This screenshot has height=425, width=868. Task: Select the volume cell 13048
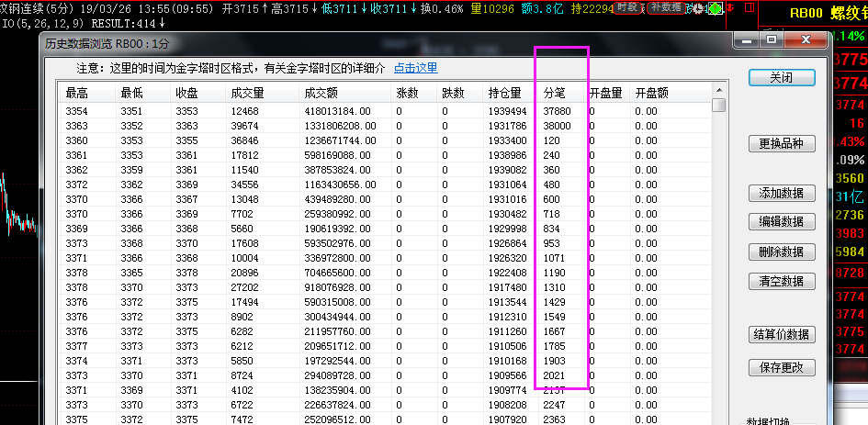coord(244,199)
